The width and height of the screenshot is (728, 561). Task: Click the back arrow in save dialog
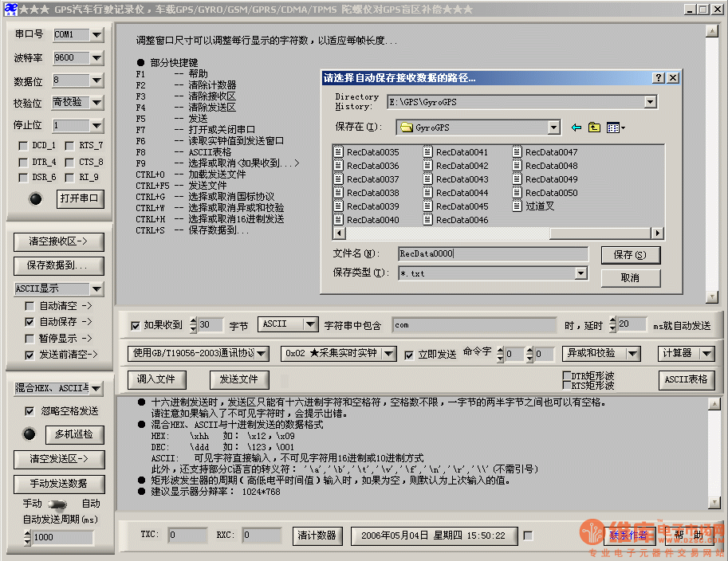[576, 127]
